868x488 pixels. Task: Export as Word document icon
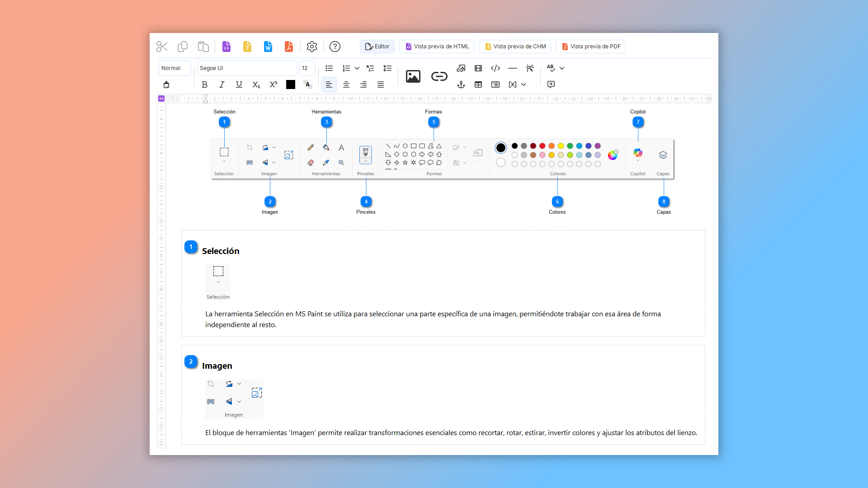268,47
